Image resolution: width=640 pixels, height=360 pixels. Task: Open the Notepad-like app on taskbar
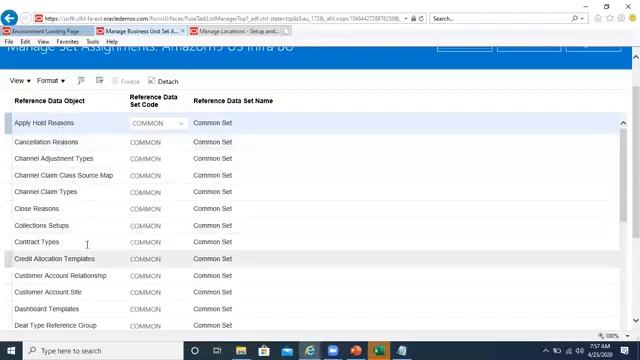[402, 351]
